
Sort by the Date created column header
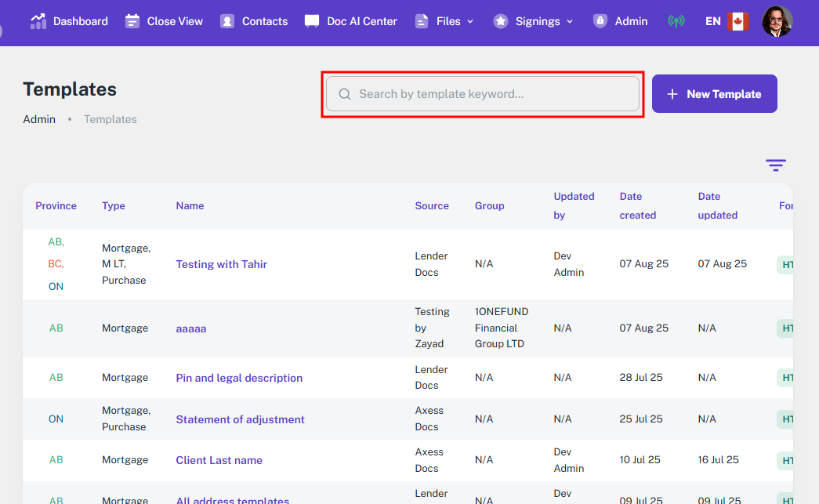click(x=637, y=205)
